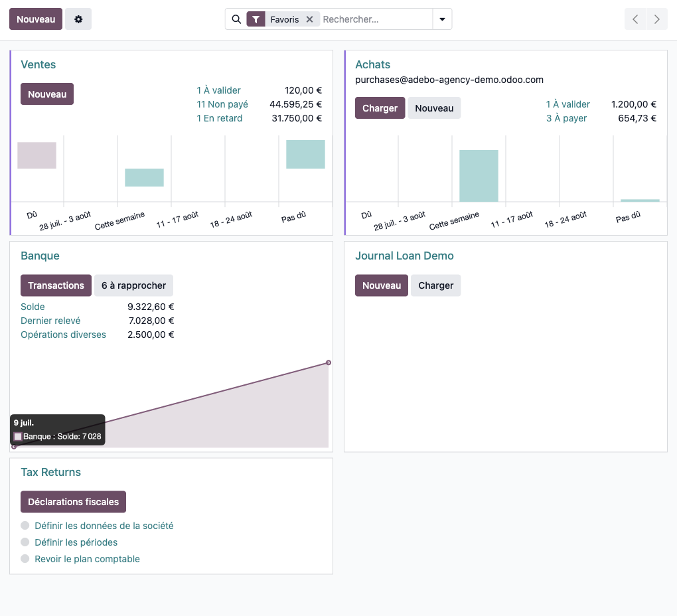Click the filter funnel icon
Image resolution: width=677 pixels, height=616 pixels.
tap(256, 19)
